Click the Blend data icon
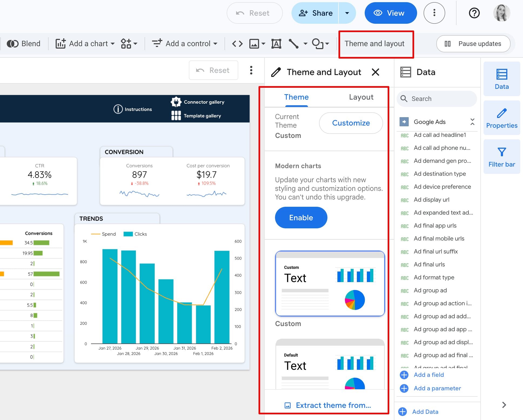Image resolution: width=523 pixels, height=420 pixels. tap(12, 44)
